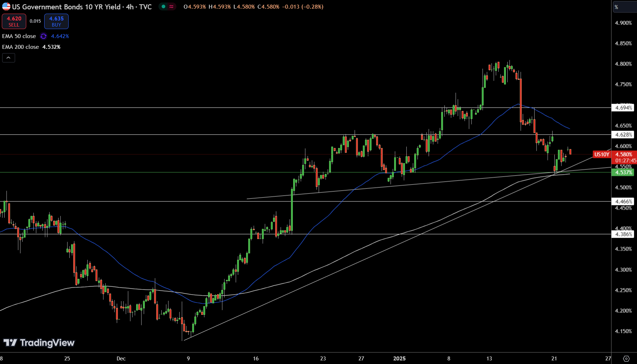Click the 4.900% price axis tick
The height and width of the screenshot is (364, 637).
pos(623,23)
